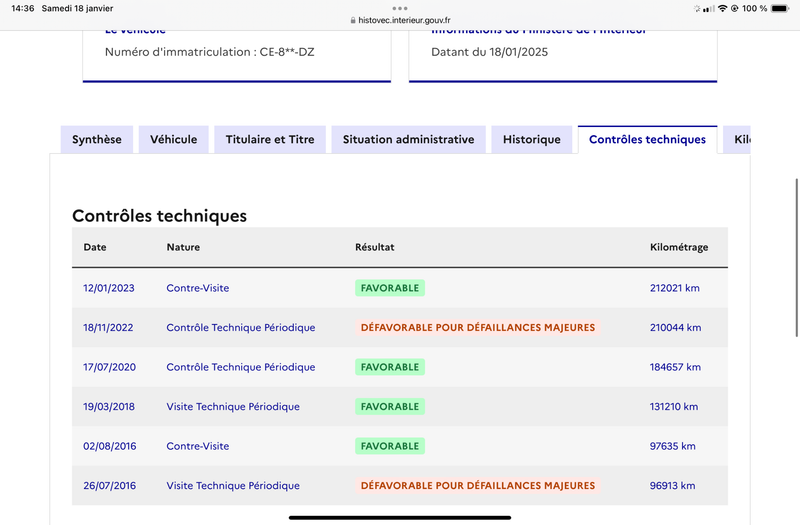800x525 pixels.
Task: Click Contre-Visite in the 12/01/2023 row
Action: (x=197, y=288)
